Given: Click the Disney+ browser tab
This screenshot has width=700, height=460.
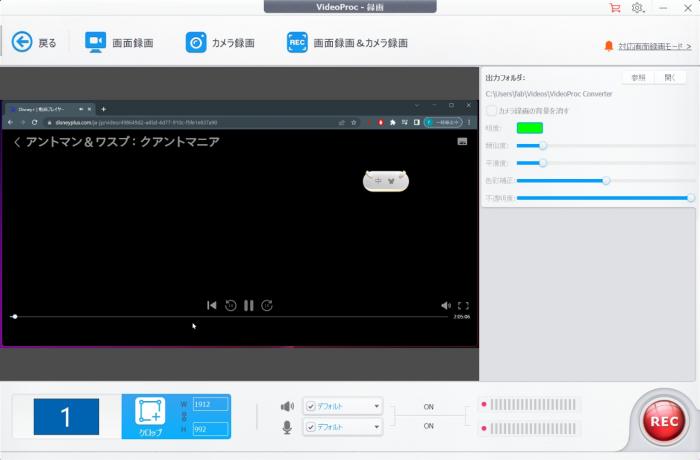Looking at the screenshot, I should coord(50,109).
